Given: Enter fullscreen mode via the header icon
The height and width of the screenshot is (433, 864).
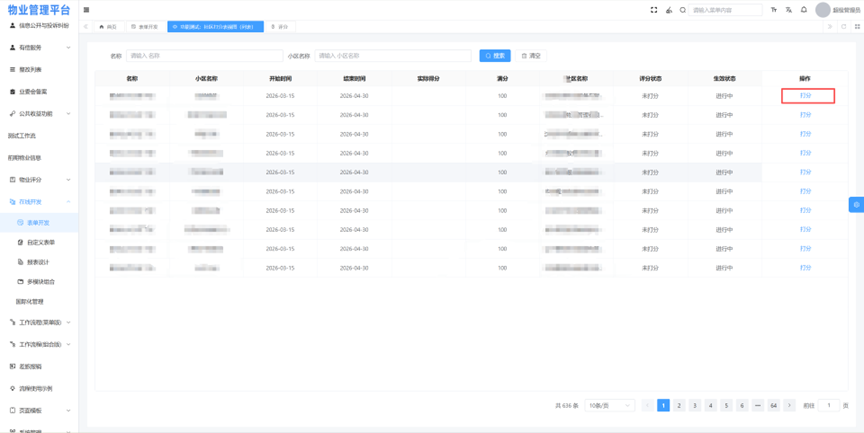Looking at the screenshot, I should [654, 10].
